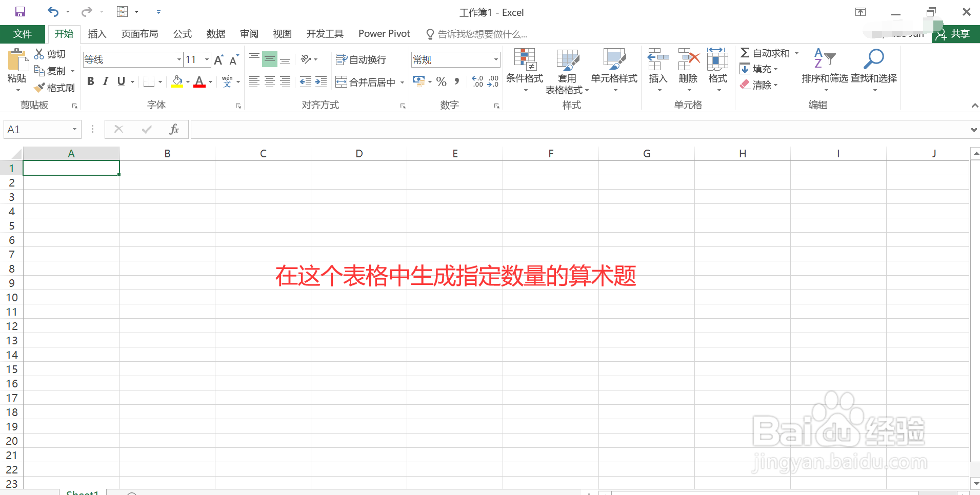Toggle bold formatting

click(90, 81)
